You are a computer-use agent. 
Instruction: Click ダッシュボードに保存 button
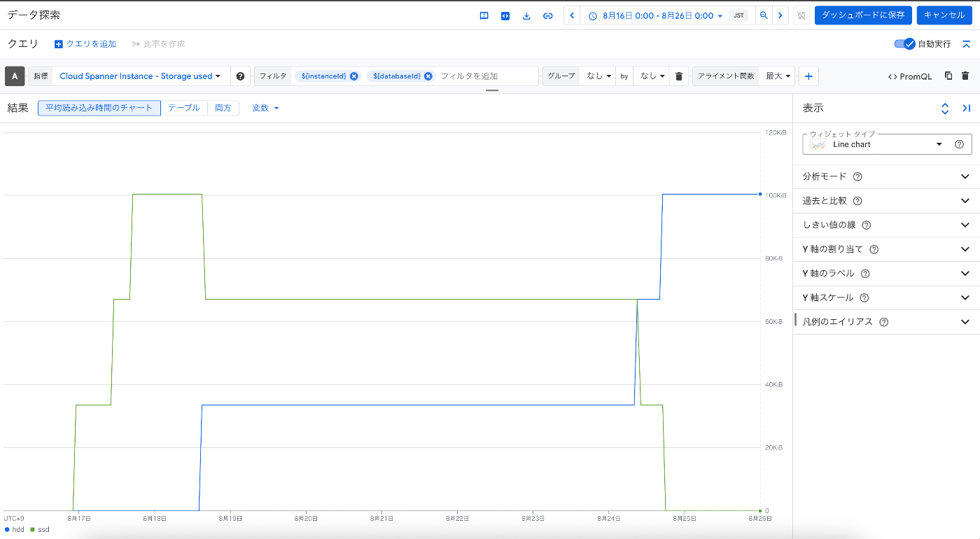pos(863,15)
